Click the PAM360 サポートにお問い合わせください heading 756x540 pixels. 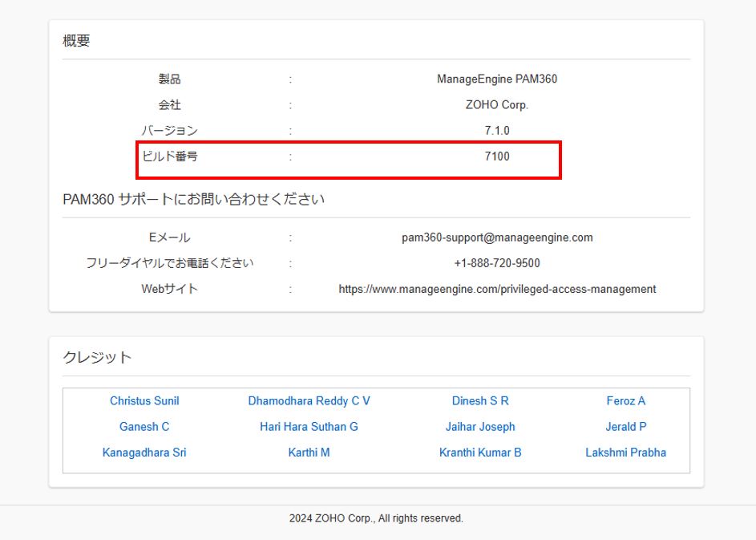coord(193,199)
